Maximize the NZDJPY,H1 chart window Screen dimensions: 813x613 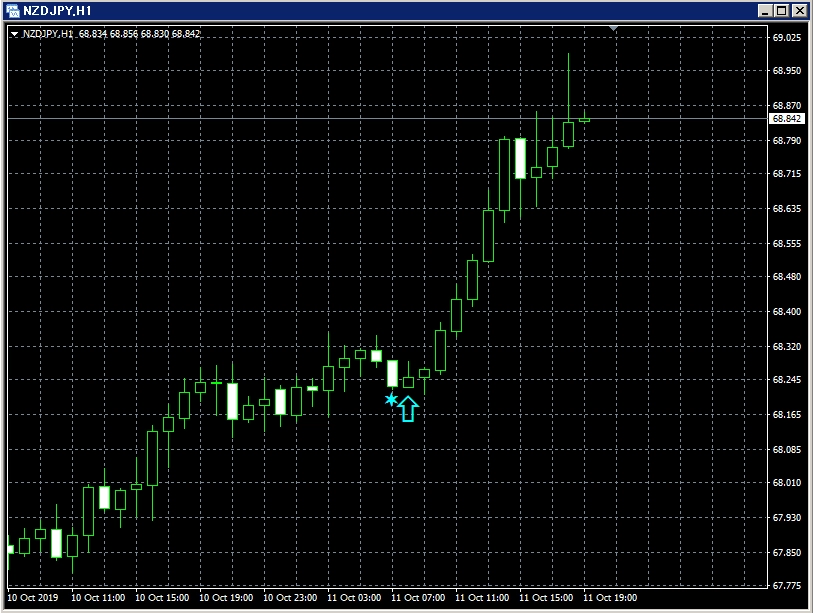click(x=782, y=11)
